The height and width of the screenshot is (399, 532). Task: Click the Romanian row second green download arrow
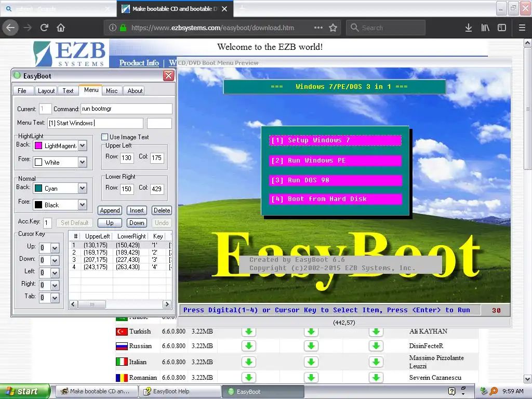pyautogui.click(x=311, y=377)
